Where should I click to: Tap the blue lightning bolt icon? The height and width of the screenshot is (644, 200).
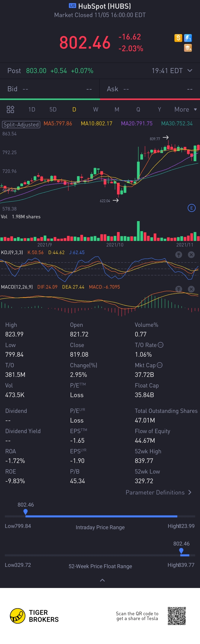[188, 38]
